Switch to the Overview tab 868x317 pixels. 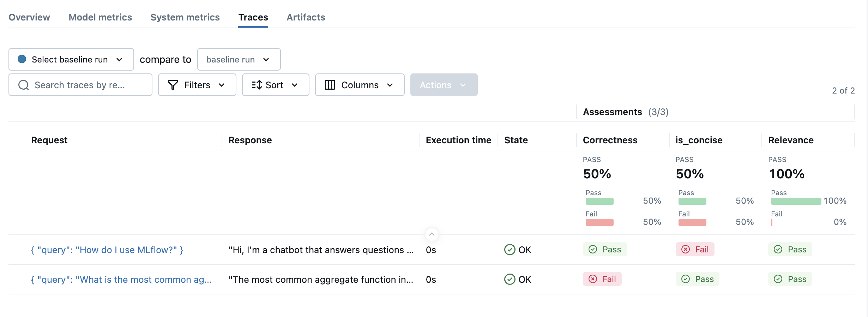pyautogui.click(x=29, y=17)
